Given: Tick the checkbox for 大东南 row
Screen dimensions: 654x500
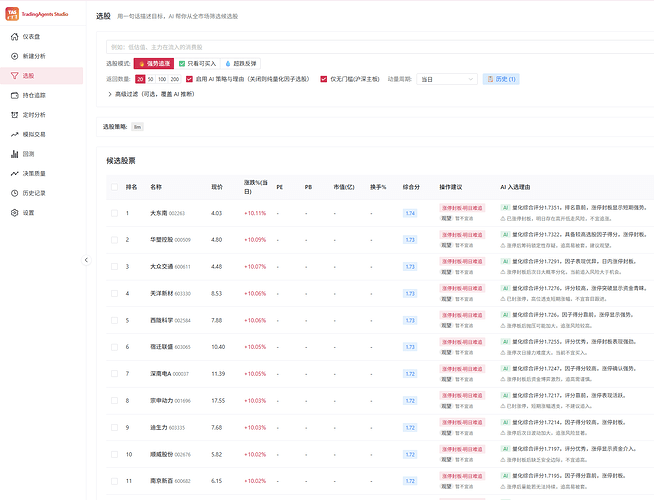Looking at the screenshot, I should [x=114, y=213].
